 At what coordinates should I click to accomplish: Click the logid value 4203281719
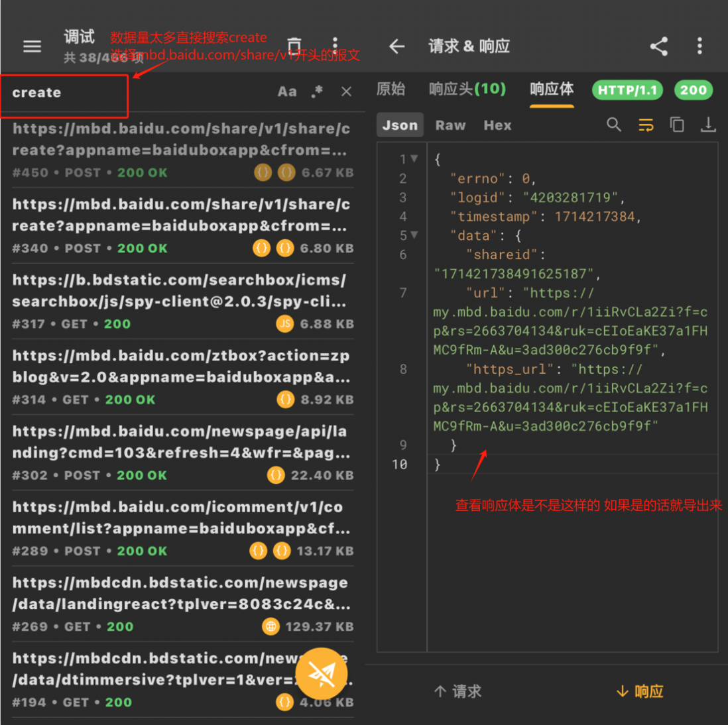(x=570, y=197)
